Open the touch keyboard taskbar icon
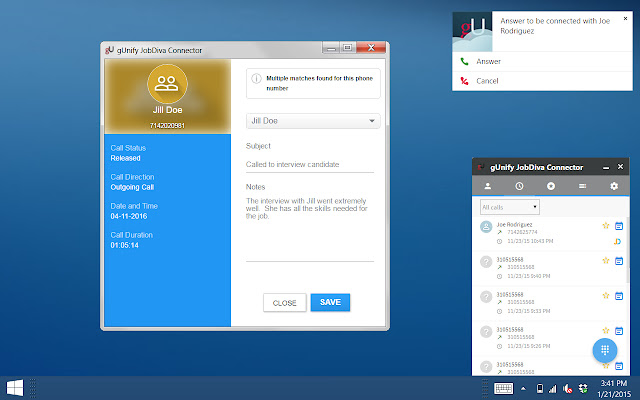640x400 pixels. point(503,388)
